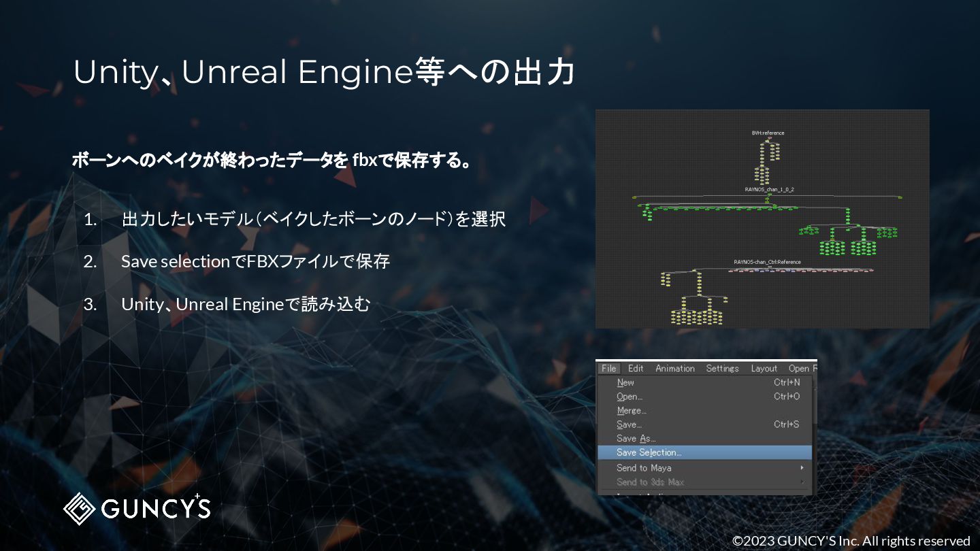
Task: Open the File menu
Action: point(608,369)
